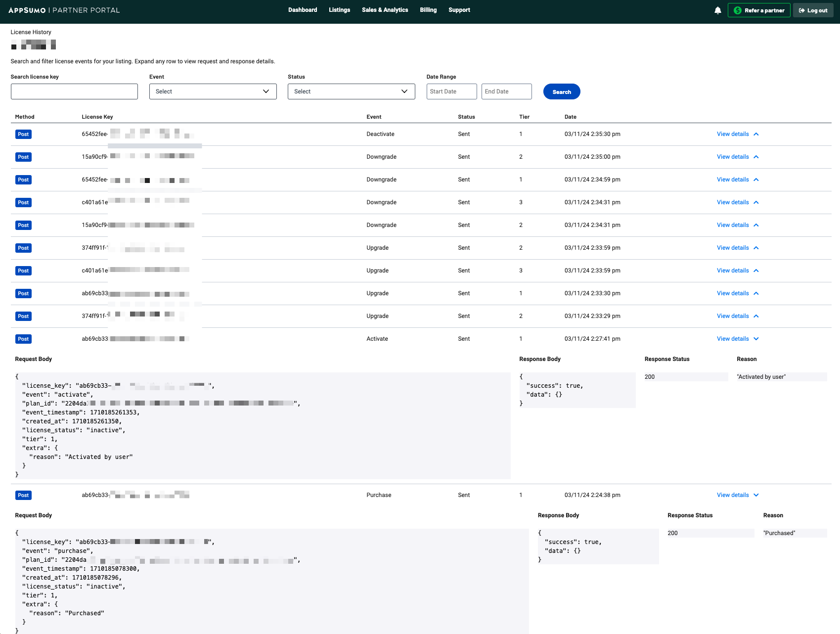Click activate event Response Body block
840x634 pixels.
[x=577, y=390]
